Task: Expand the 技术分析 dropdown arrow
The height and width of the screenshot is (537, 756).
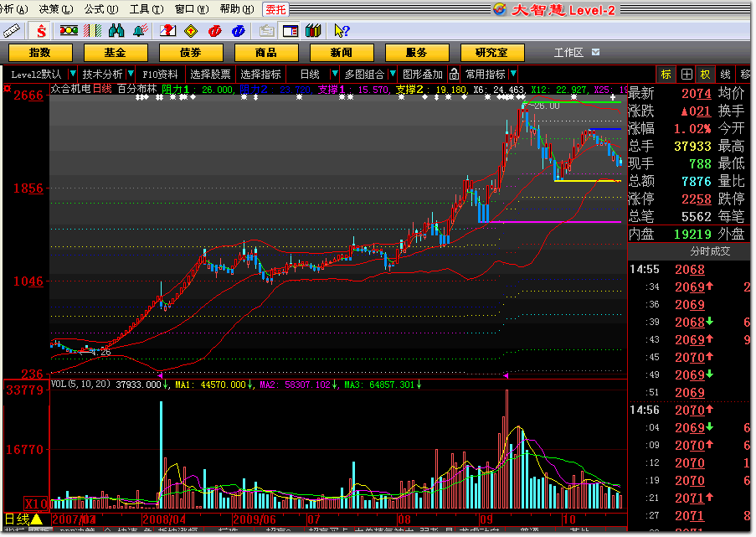Action: pyautogui.click(x=130, y=74)
